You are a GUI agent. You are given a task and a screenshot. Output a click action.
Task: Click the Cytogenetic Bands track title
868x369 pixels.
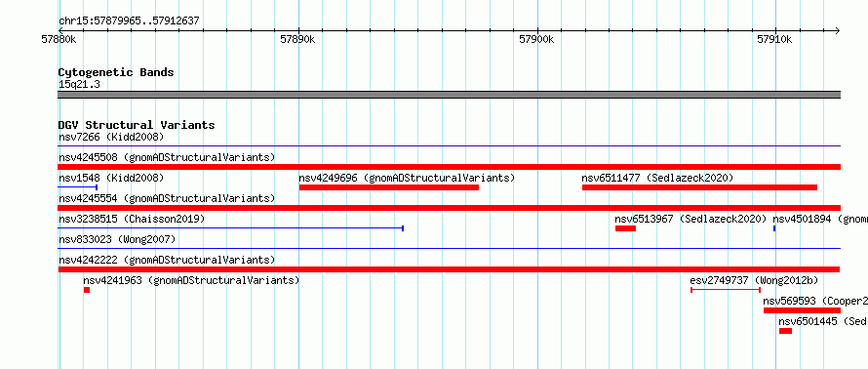(116, 72)
